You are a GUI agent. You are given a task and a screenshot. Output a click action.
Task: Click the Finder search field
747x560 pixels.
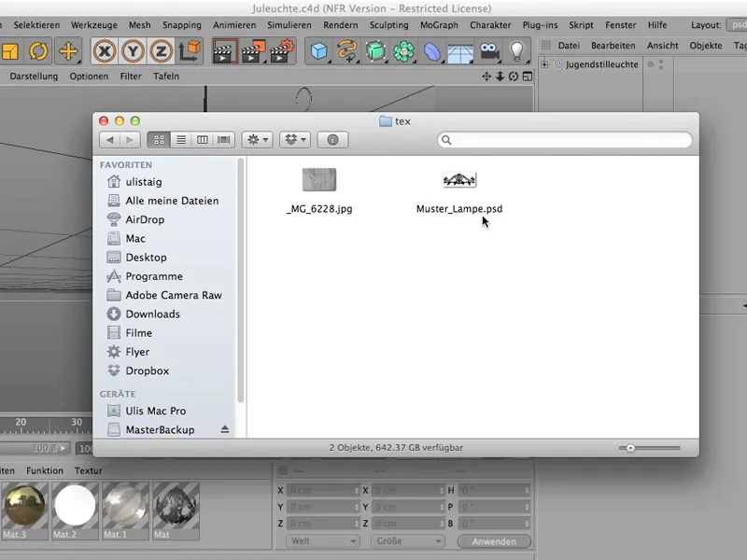565,139
